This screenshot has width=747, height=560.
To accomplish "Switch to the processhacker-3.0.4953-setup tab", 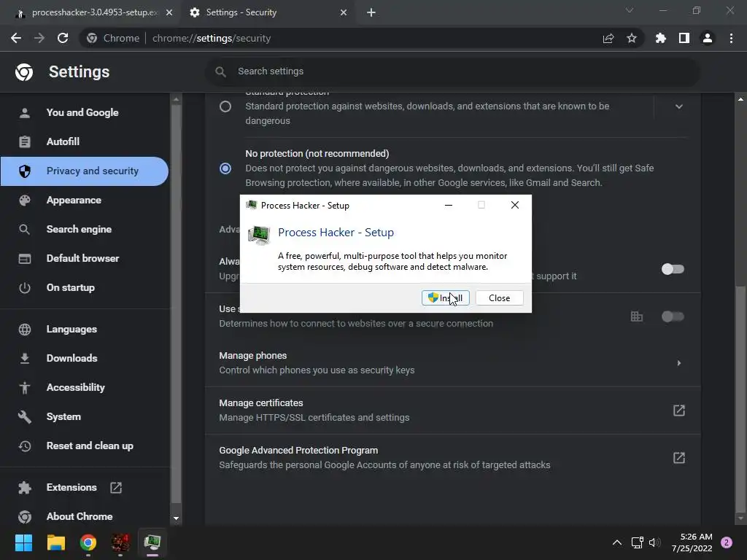I will pos(90,12).
